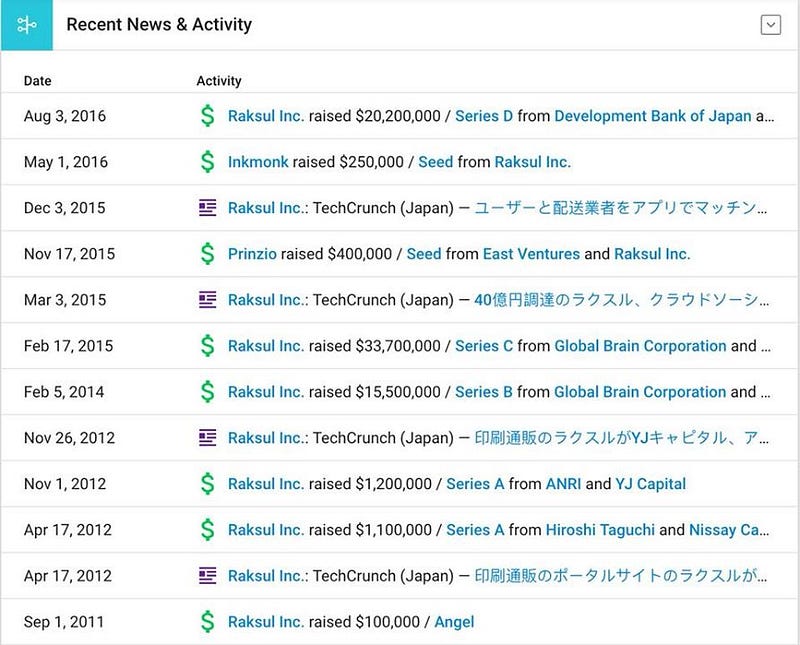The width and height of the screenshot is (800, 645).
Task: Open the Series D funding round link
Action: 484,116
